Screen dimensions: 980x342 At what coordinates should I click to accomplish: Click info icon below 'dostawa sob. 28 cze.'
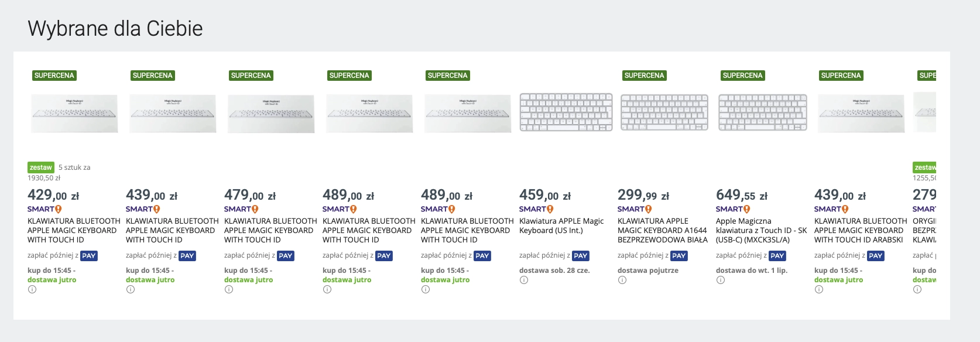coord(524,280)
